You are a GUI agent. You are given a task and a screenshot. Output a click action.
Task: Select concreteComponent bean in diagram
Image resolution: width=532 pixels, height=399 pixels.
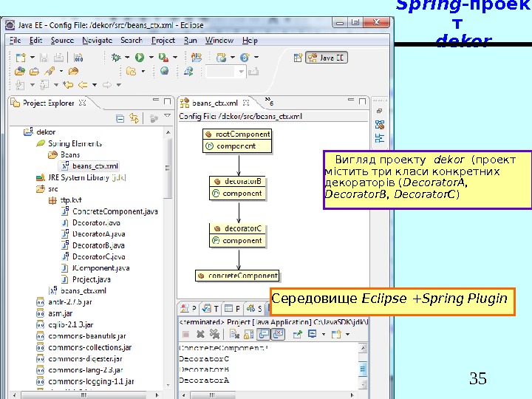[238, 276]
